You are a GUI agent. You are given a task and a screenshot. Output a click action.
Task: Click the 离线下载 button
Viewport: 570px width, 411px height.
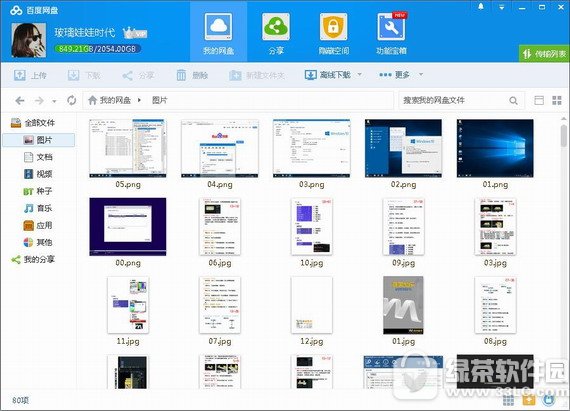pos(328,75)
